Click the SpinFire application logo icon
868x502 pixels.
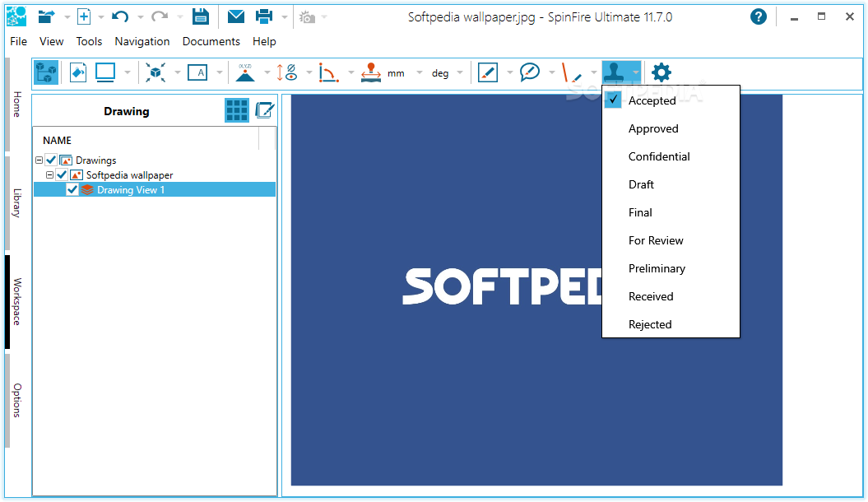tap(16, 16)
